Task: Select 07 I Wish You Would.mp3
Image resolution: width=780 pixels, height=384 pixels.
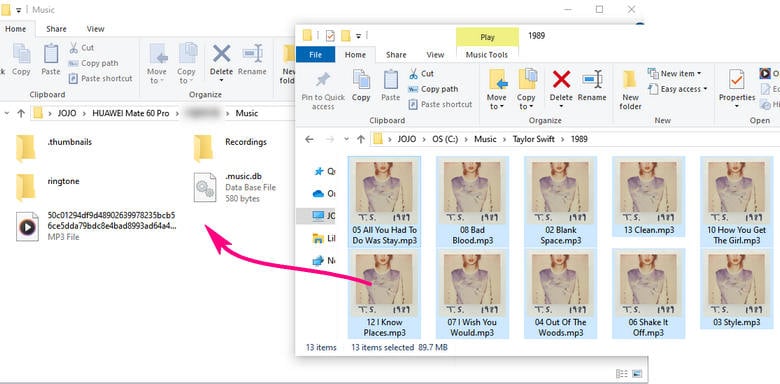Action: (x=473, y=294)
